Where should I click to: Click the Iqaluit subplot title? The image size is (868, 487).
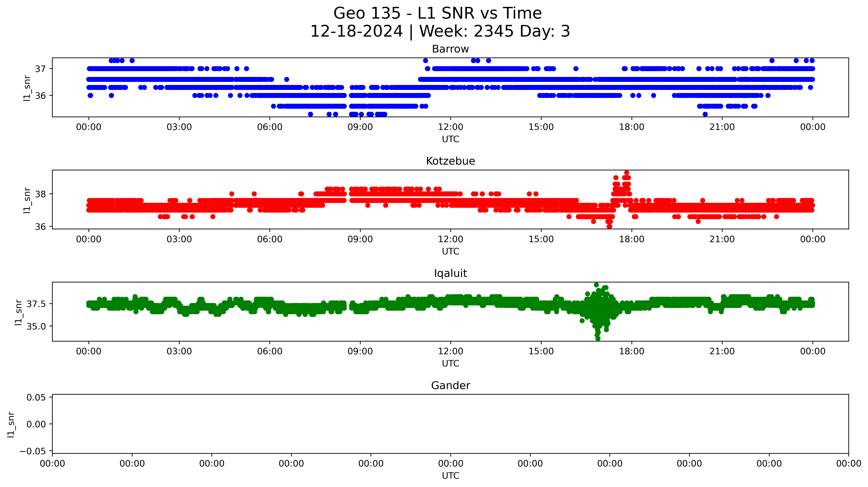[450, 273]
